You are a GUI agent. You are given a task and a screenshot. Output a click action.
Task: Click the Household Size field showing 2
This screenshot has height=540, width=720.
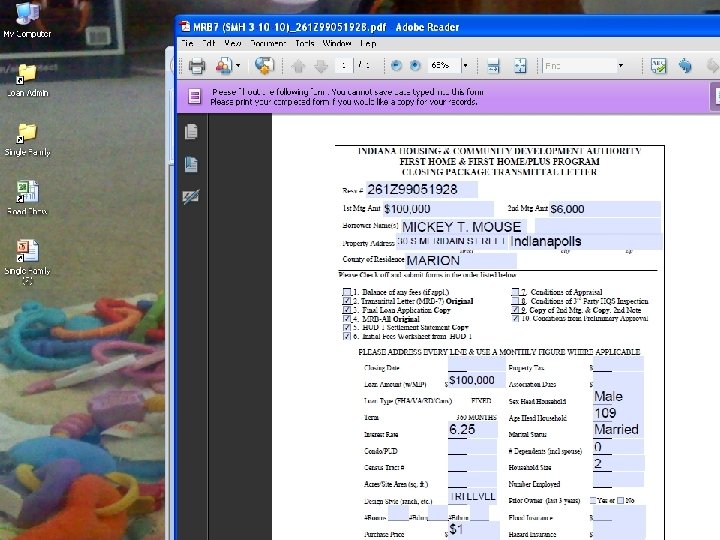pyautogui.click(x=618, y=463)
